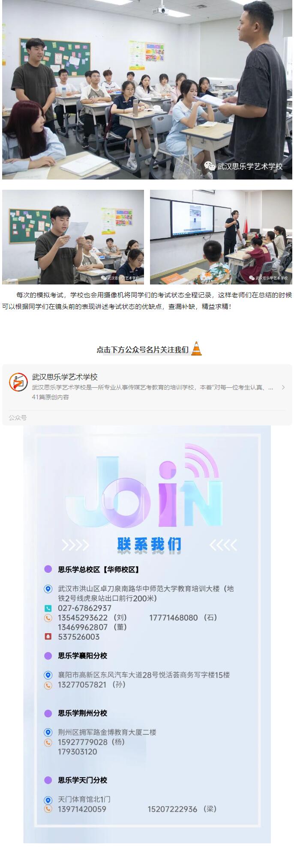Click the 41篇原创内容 text

click(51, 397)
